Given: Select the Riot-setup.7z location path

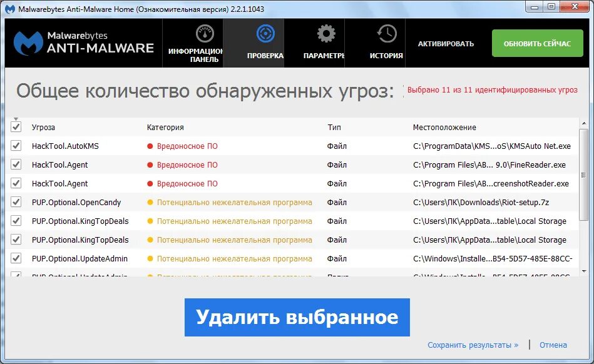Looking at the screenshot, I should (481, 203).
